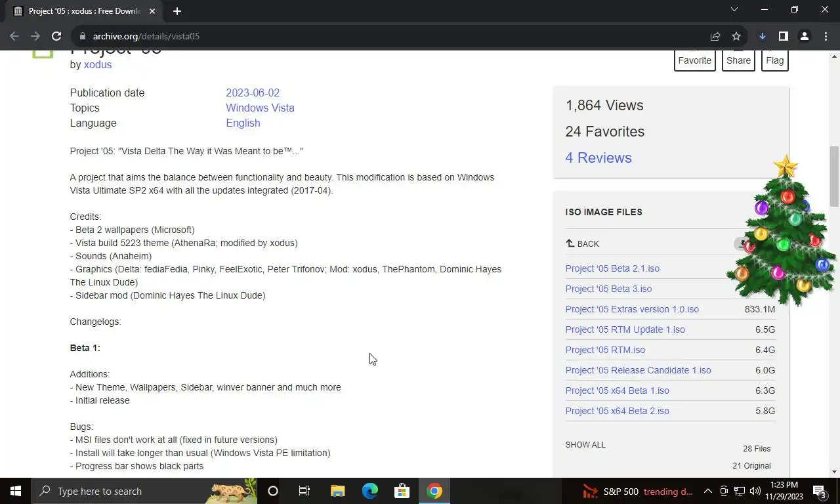
Task: Open the Chrome side panel icon
Action: [783, 36]
